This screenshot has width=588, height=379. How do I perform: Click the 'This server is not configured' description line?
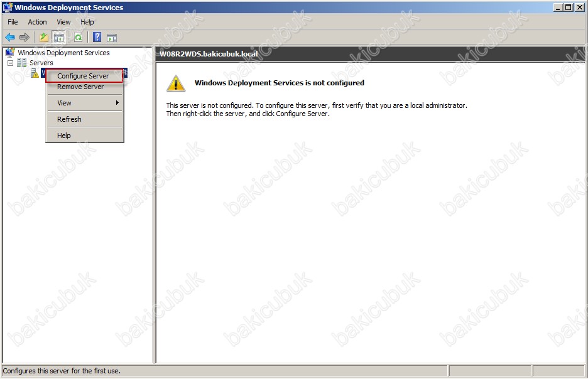[x=317, y=105]
